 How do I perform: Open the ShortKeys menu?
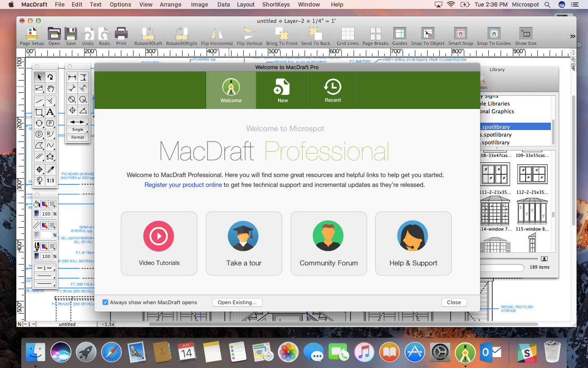click(276, 4)
